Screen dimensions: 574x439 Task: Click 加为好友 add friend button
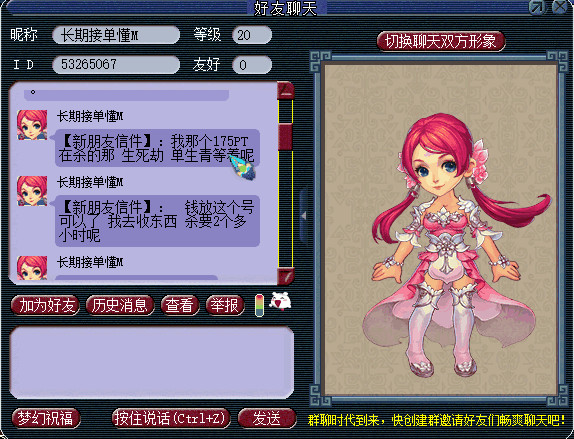coord(46,305)
